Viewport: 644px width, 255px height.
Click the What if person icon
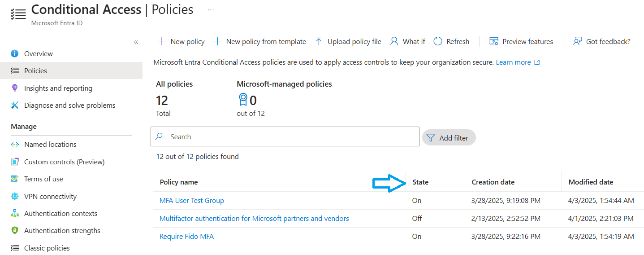coord(394,41)
